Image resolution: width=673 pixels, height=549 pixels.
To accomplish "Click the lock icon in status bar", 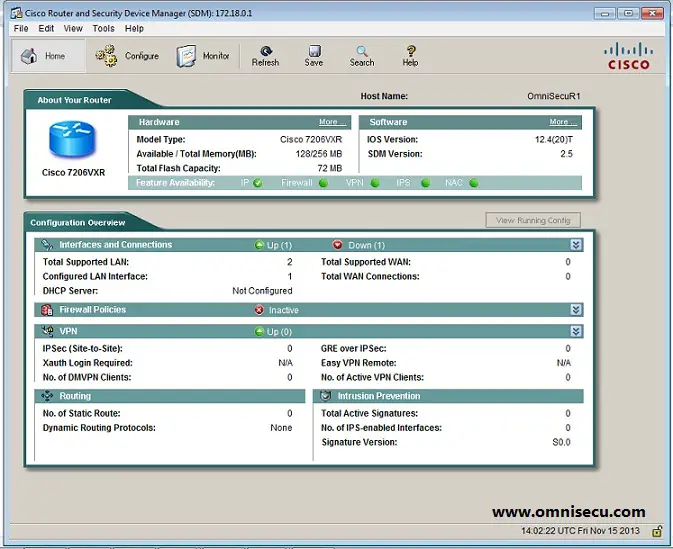I will 657,531.
